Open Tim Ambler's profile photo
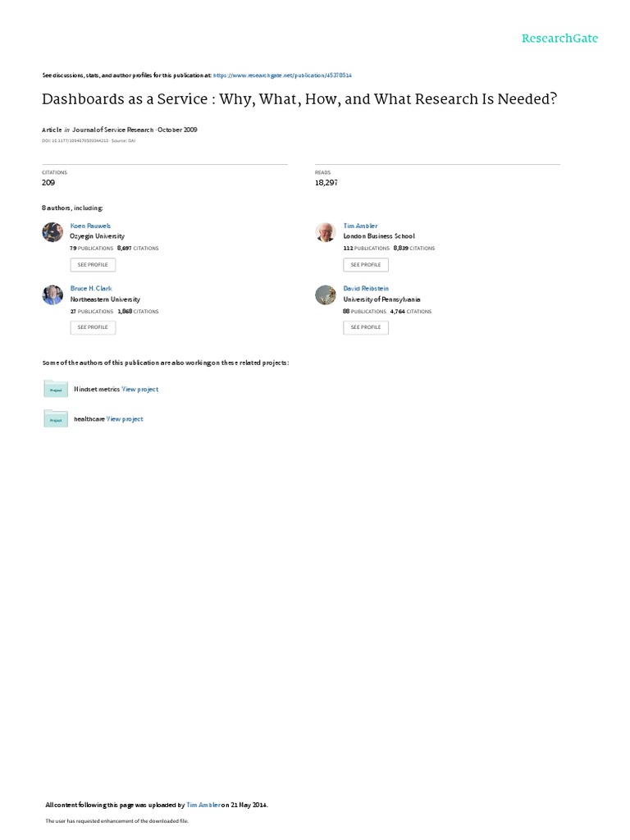 (325, 232)
